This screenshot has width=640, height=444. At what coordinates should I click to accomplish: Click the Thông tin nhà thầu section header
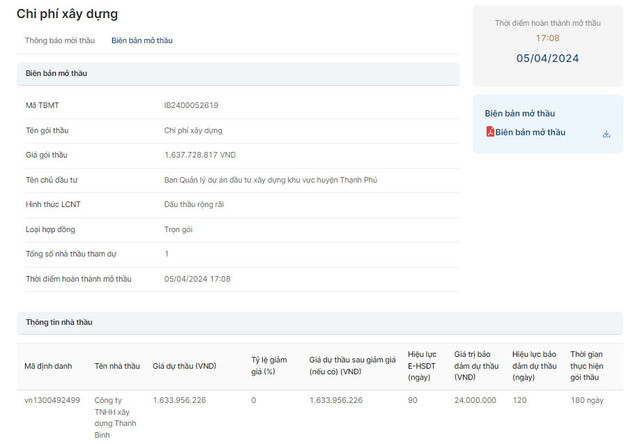point(58,322)
